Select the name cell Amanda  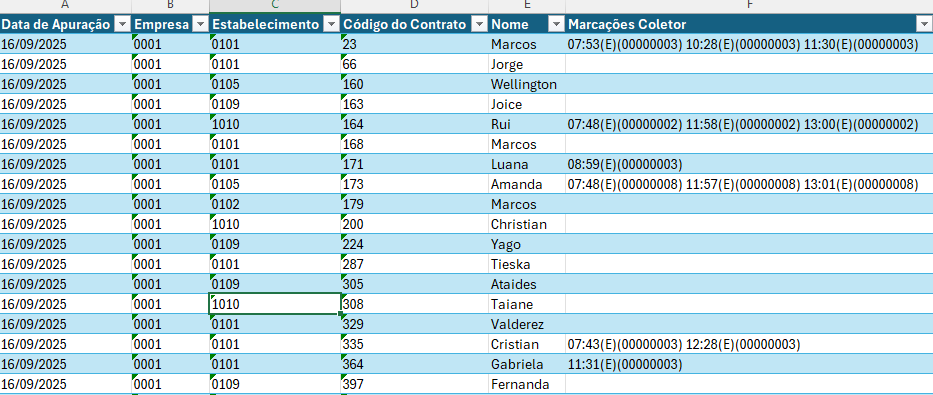click(x=527, y=184)
